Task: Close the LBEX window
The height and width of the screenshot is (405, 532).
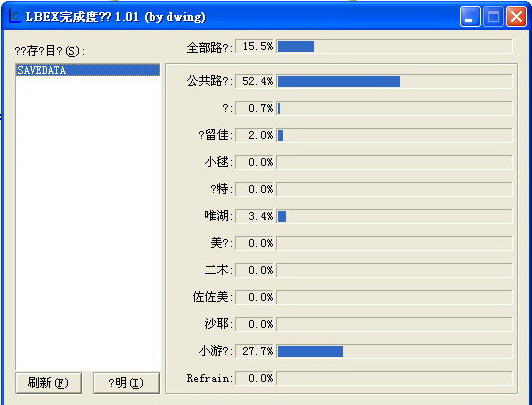Action: (x=516, y=16)
